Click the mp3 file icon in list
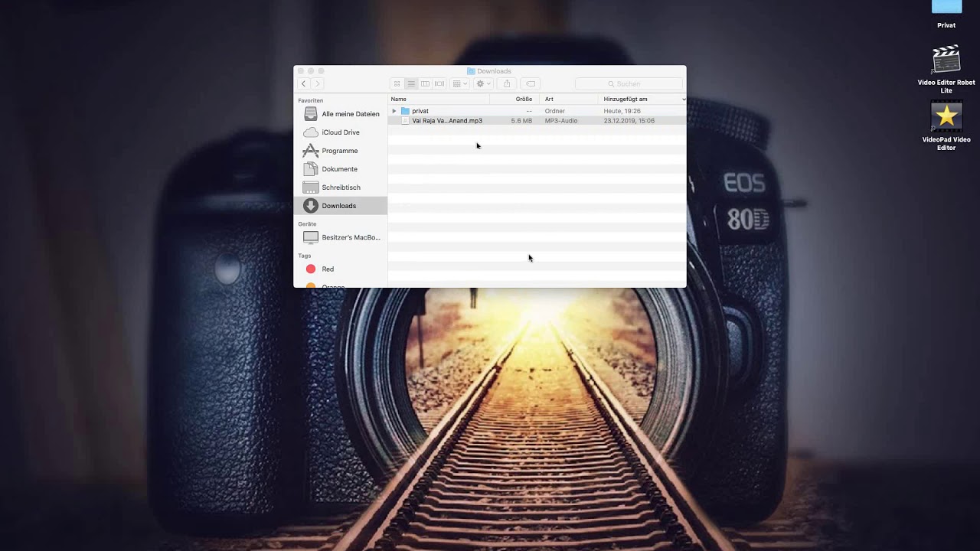The image size is (980, 551). pos(405,121)
